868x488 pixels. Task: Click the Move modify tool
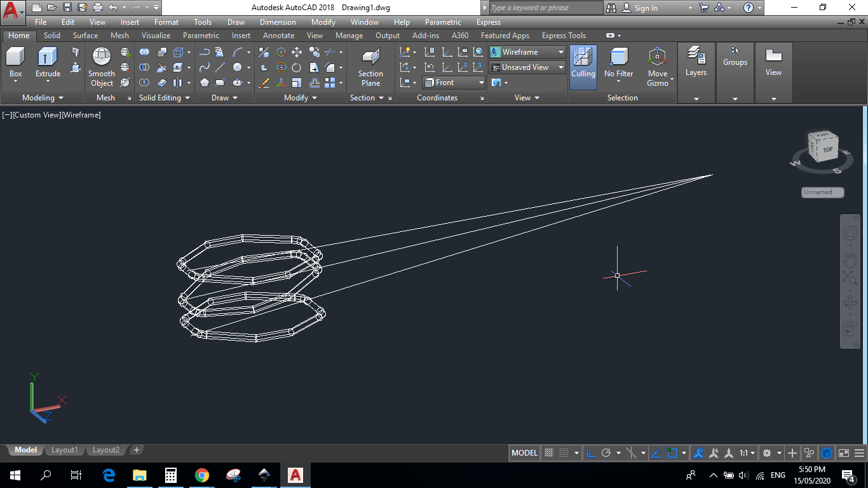[296, 52]
